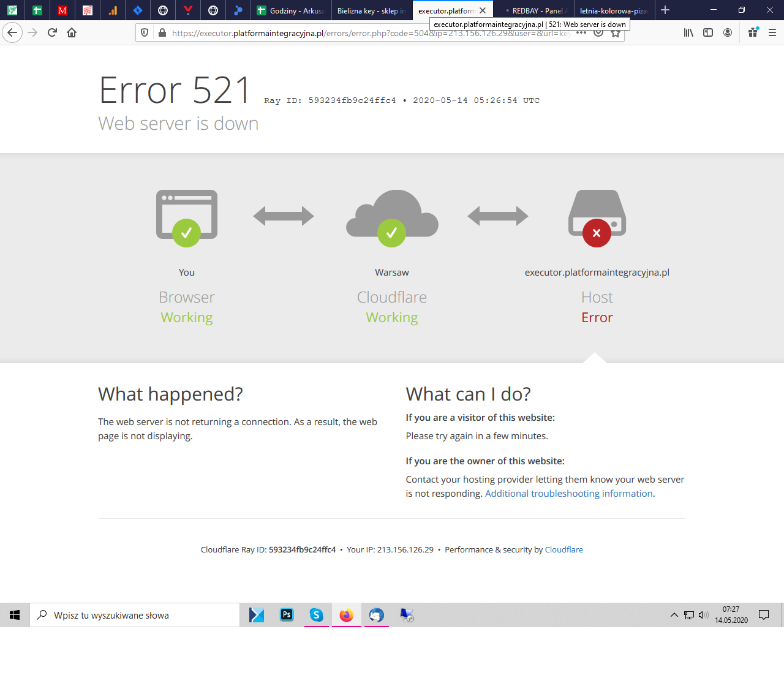This screenshot has height=686, width=784.
Task: Open the Firefox library icon
Action: click(688, 32)
